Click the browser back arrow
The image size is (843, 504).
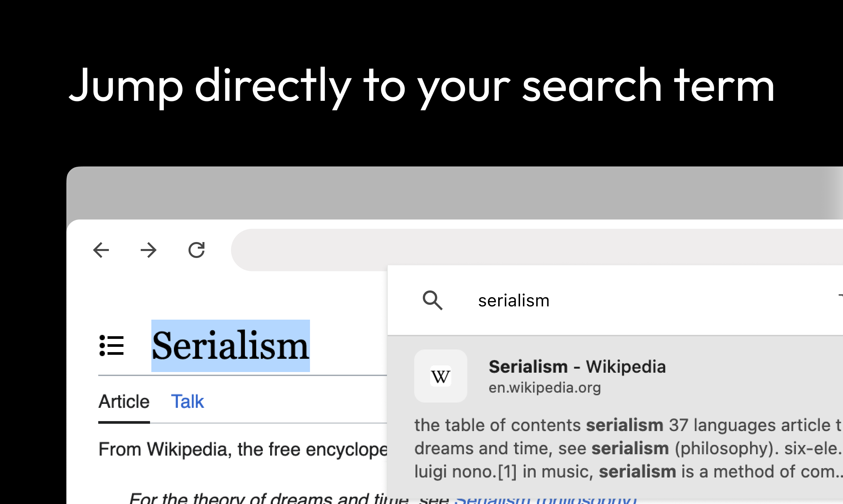[x=101, y=250]
